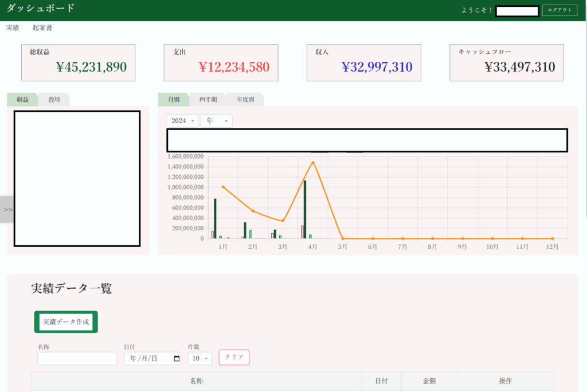Viewport: 587px width, 392px height.
Task: Select the 年度別 chart tab
Action: click(x=245, y=100)
